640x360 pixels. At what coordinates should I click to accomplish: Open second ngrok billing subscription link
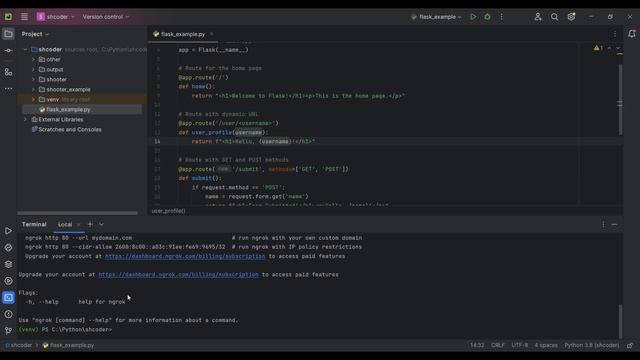pyautogui.click(x=178, y=275)
